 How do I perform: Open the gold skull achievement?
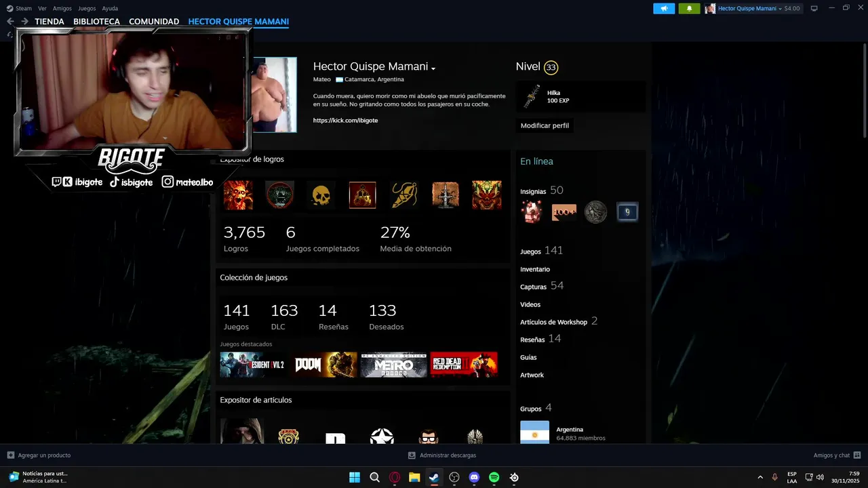[321, 195]
